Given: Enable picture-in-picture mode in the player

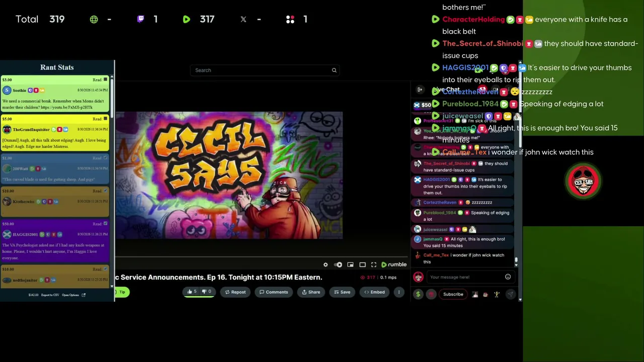Looking at the screenshot, I should tap(350, 264).
